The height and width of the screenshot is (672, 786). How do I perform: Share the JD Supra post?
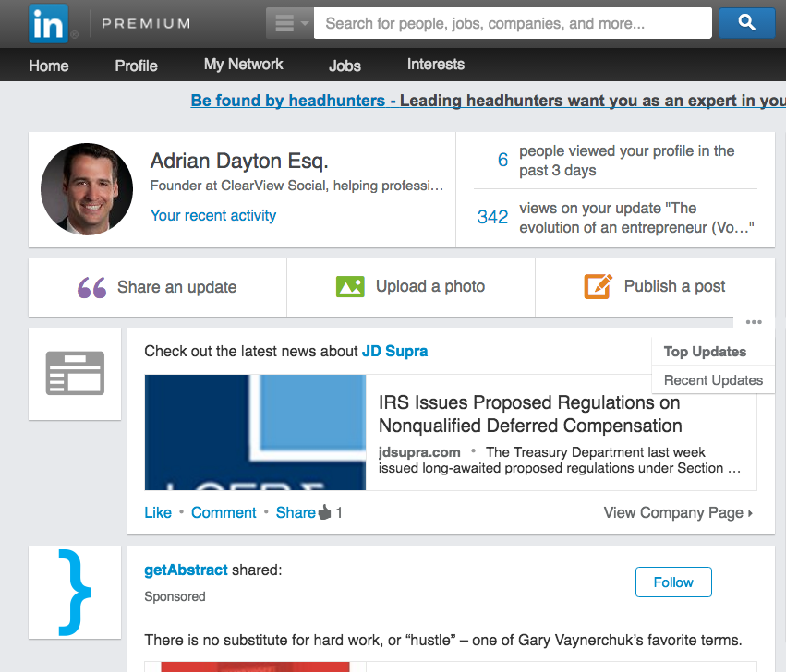(x=296, y=512)
